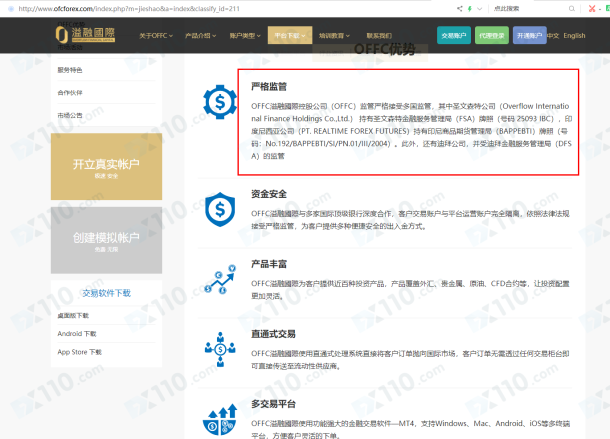Click the blue dollar gear icon beside 严格监管

coord(220,102)
